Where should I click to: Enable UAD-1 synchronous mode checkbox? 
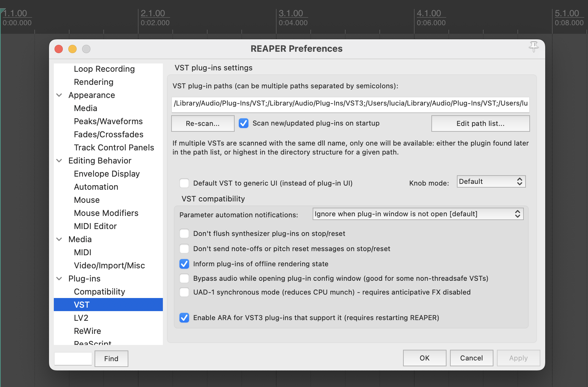pos(185,292)
